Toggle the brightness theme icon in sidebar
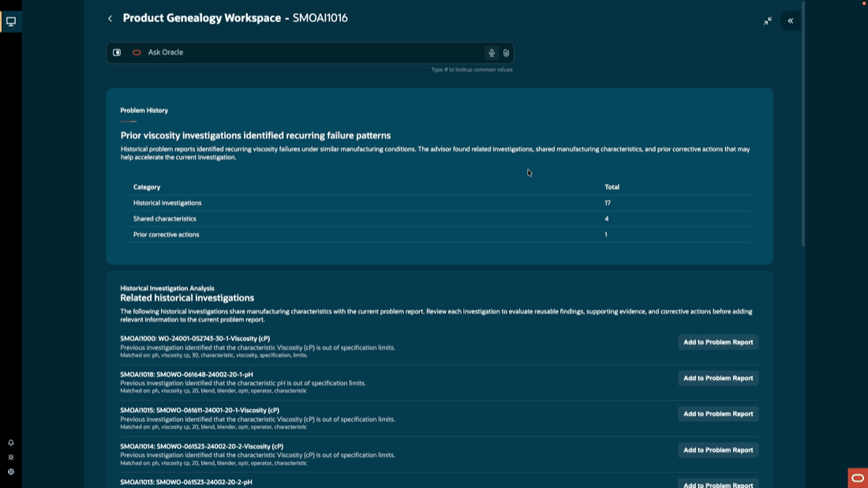The width and height of the screenshot is (868, 488). 11,457
